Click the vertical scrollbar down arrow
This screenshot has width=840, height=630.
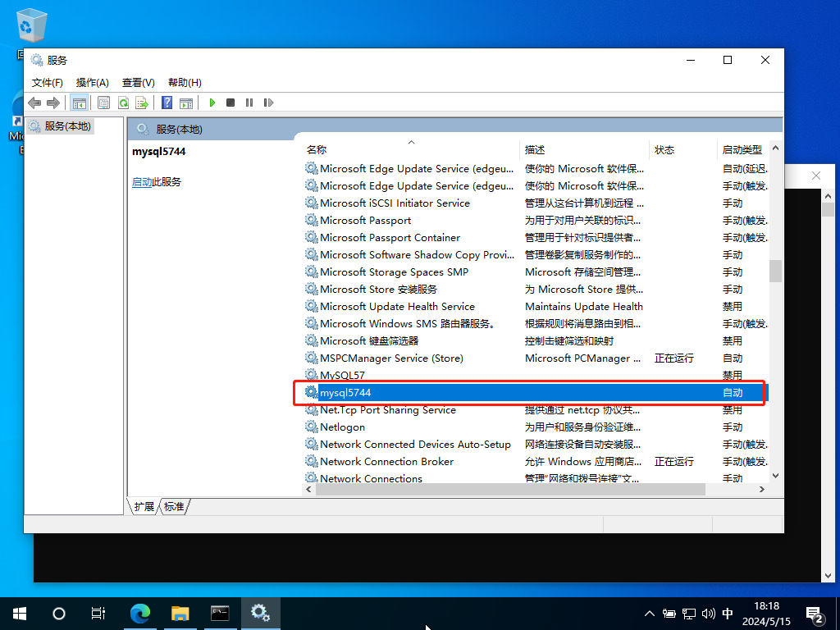pos(775,474)
